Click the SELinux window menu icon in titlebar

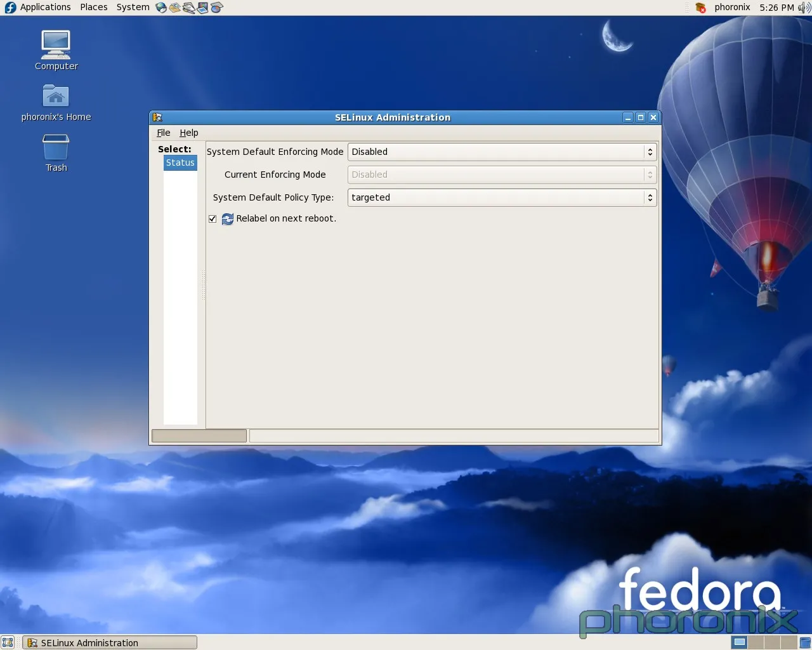tap(157, 117)
